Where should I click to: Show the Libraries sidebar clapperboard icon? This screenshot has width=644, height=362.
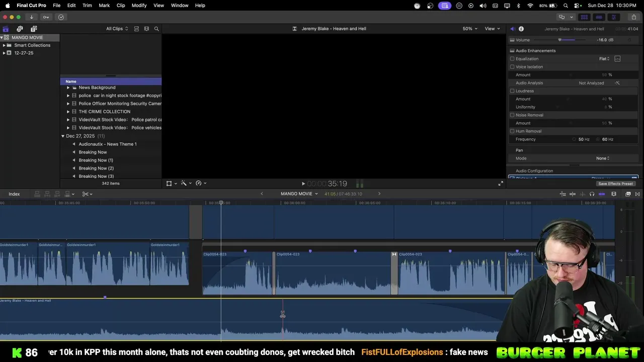[6, 29]
